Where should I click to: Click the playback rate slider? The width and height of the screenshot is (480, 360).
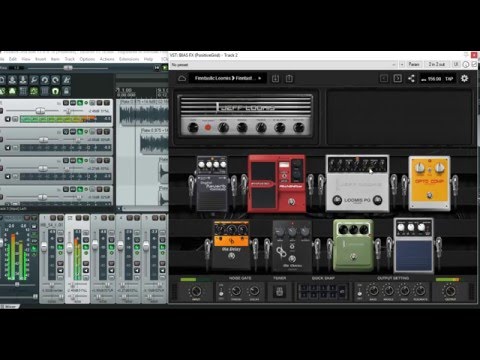(68, 68)
